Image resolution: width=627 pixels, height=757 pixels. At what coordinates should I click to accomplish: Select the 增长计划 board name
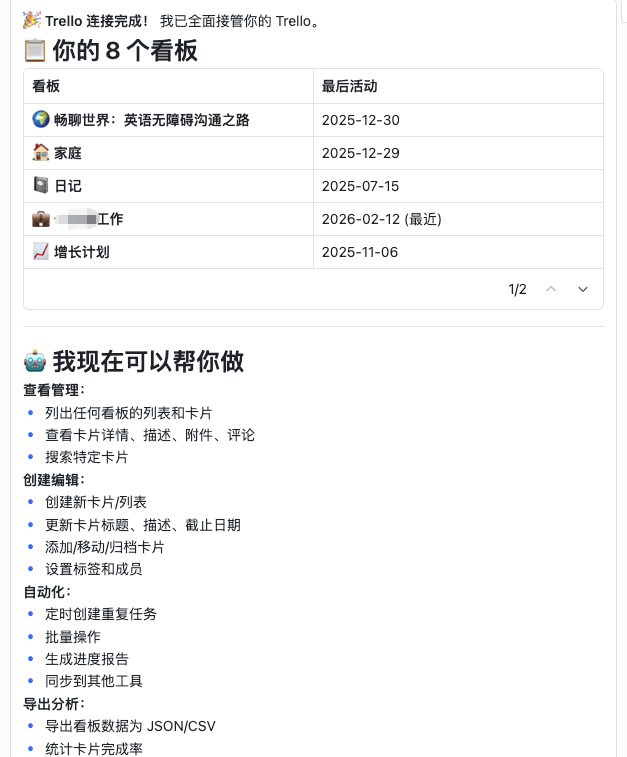(82, 252)
